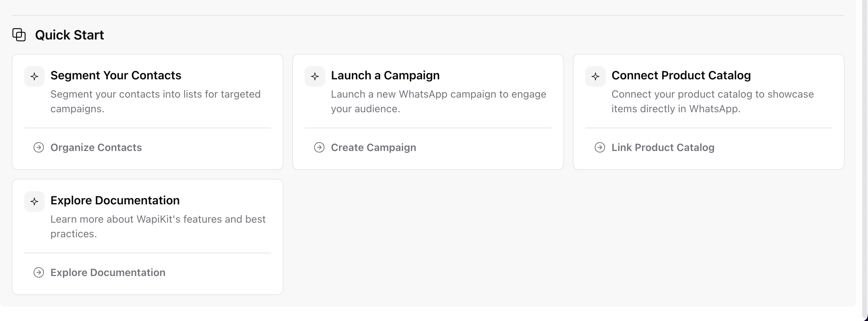Select the Segment Your Contacts card title

click(x=116, y=75)
